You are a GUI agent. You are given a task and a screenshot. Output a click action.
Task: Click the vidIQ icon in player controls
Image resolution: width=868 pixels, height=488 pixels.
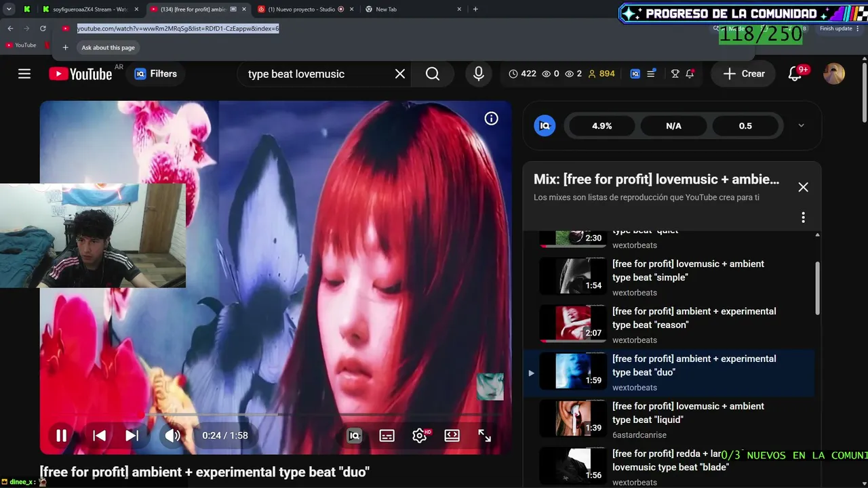tap(354, 436)
